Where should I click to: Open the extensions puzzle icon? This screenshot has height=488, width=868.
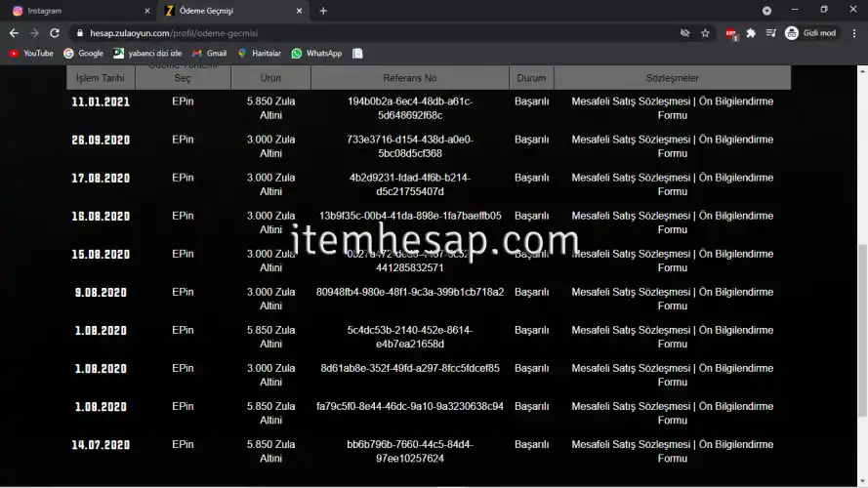point(751,32)
